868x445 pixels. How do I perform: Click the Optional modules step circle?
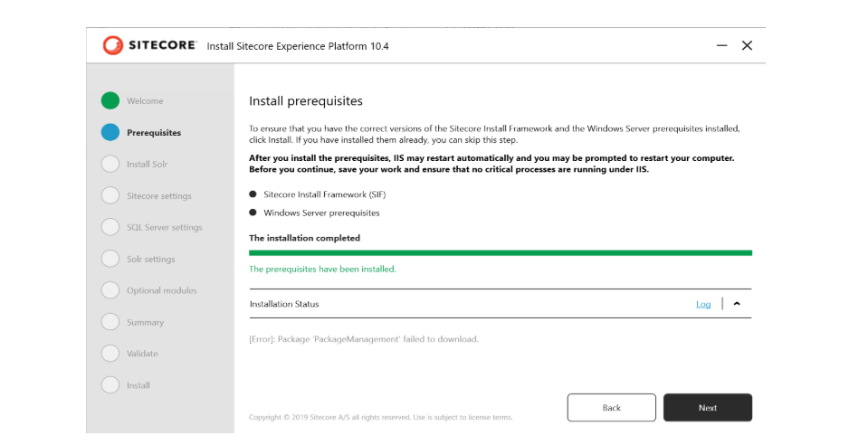(110, 290)
